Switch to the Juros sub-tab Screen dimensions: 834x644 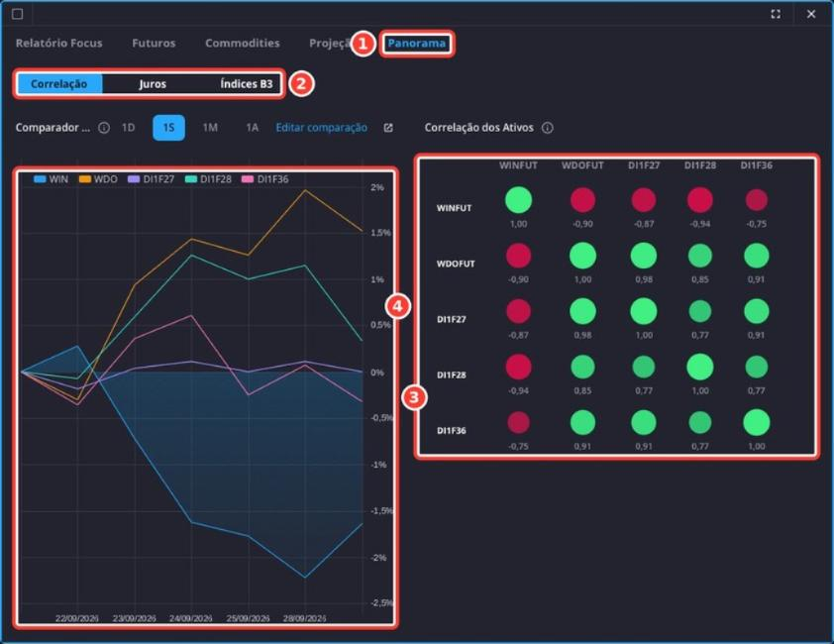pos(153,83)
